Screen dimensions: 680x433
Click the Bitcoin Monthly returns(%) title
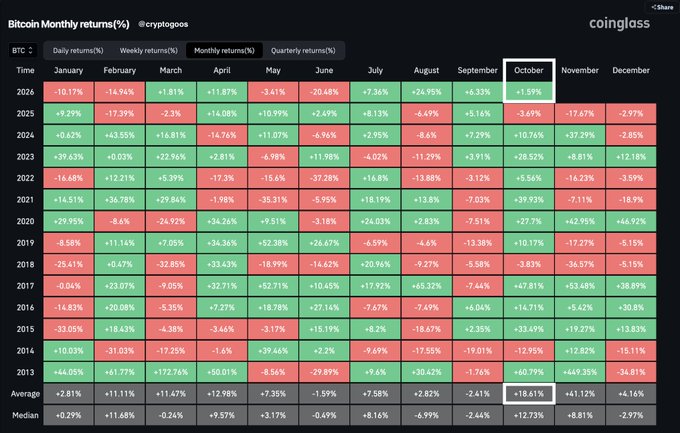69,24
